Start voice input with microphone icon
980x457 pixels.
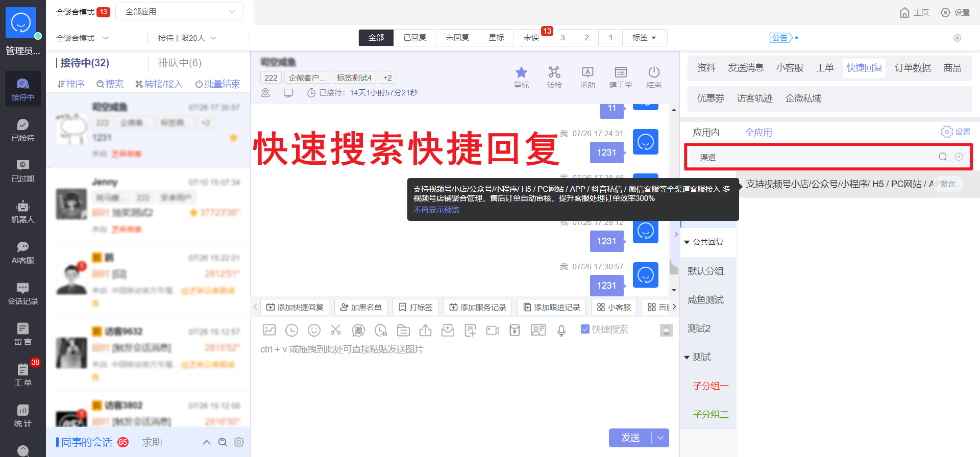click(561, 331)
